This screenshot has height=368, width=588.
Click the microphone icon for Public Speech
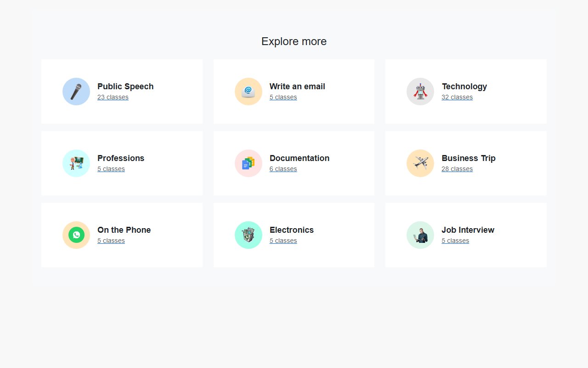(76, 92)
